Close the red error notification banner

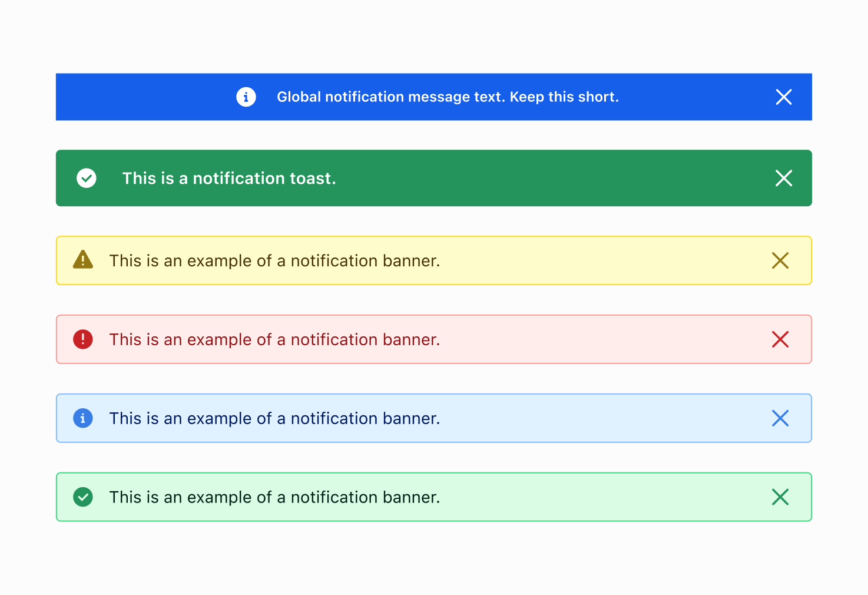click(780, 339)
